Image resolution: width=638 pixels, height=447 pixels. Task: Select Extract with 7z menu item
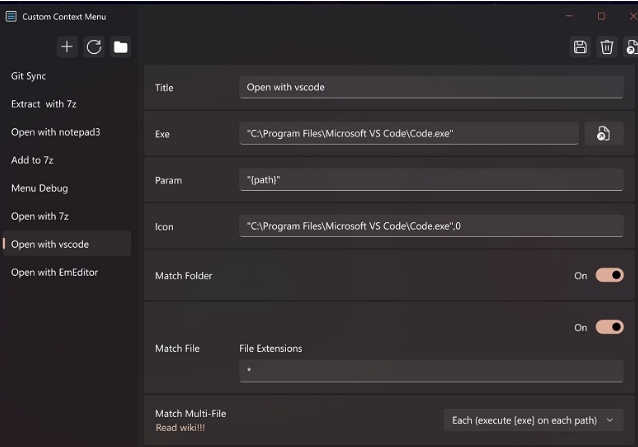[67, 104]
